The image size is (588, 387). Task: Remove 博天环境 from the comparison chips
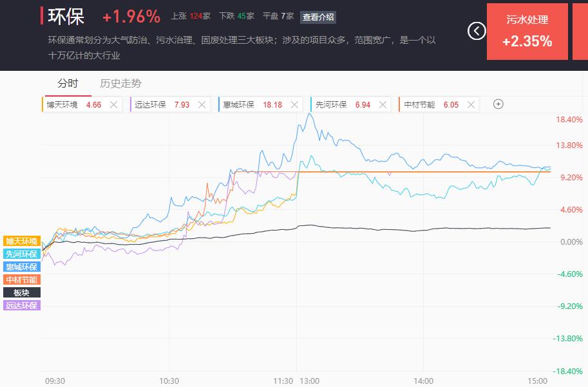click(113, 104)
